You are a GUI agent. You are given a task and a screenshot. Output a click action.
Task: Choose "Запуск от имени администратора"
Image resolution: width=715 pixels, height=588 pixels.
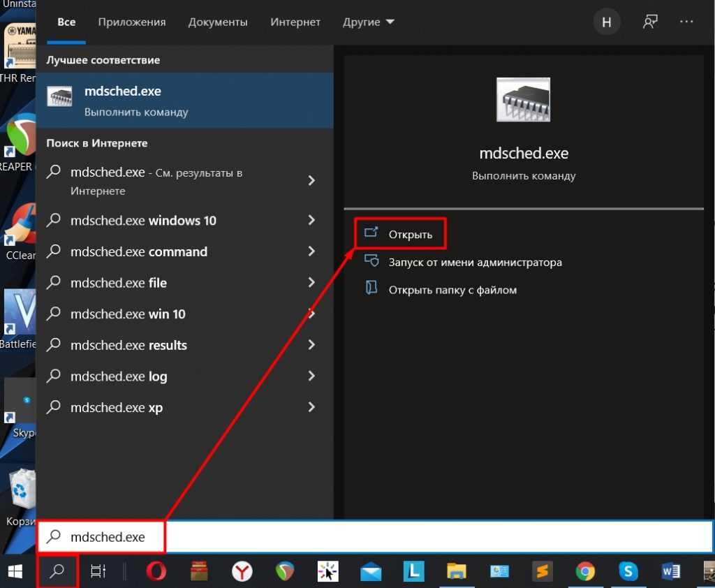475,263
